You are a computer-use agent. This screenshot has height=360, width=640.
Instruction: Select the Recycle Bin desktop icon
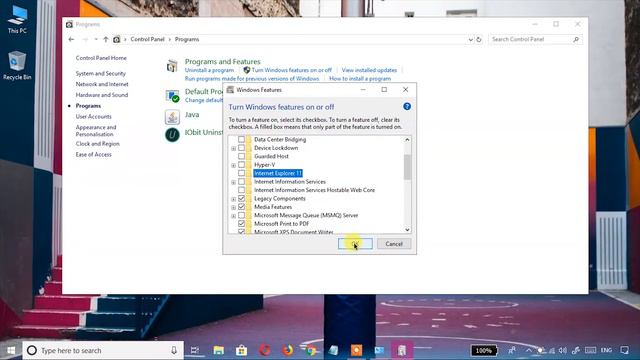pos(17,65)
